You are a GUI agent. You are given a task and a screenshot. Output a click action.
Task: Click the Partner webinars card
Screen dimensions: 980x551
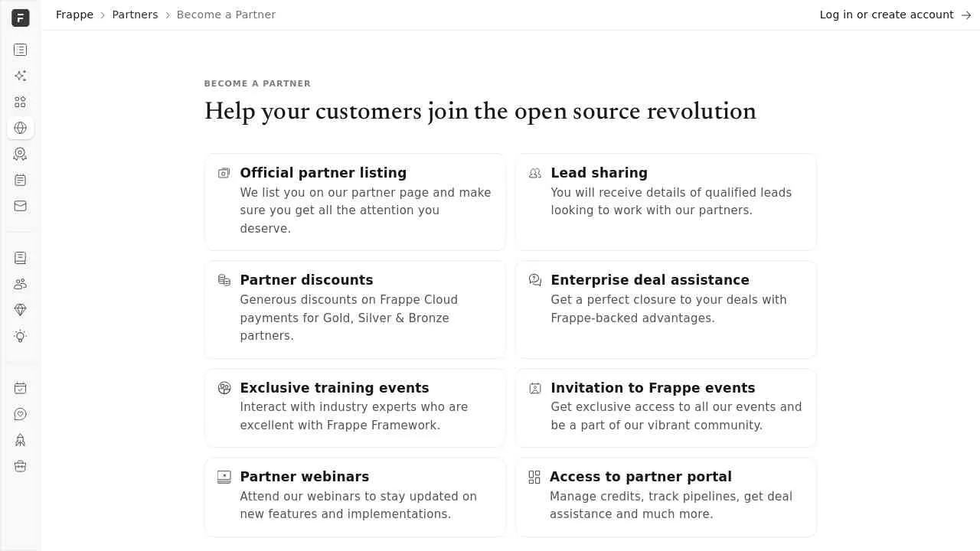[355, 497]
